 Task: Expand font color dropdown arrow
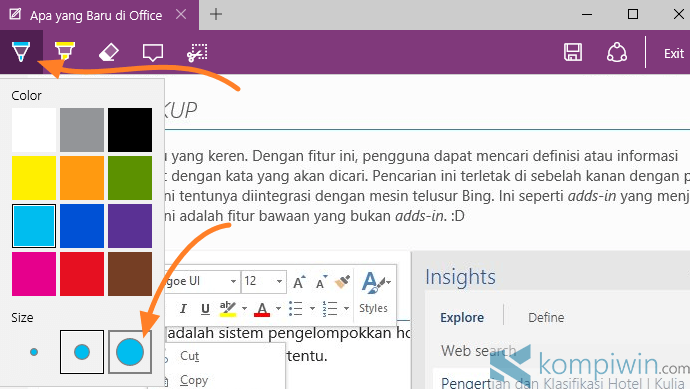click(x=278, y=309)
